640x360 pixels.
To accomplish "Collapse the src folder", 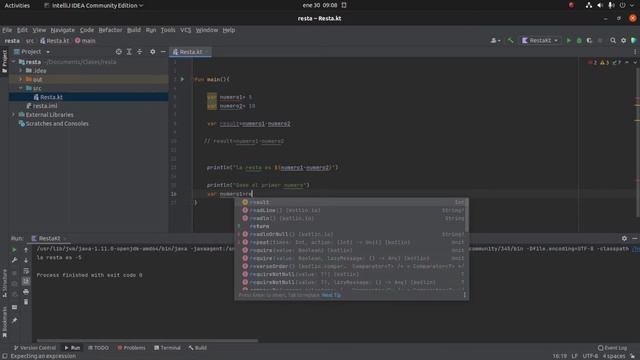I will tap(20, 88).
